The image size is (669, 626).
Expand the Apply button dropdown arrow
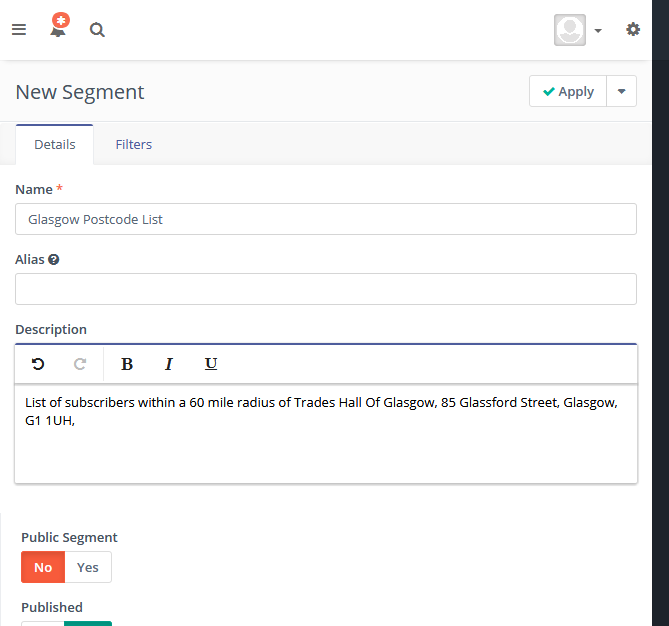click(622, 91)
